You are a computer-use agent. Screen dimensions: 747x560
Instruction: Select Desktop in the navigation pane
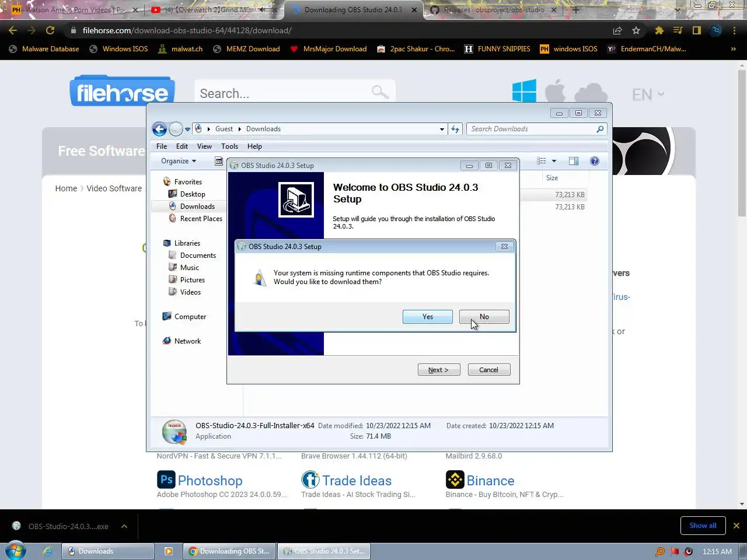point(193,194)
